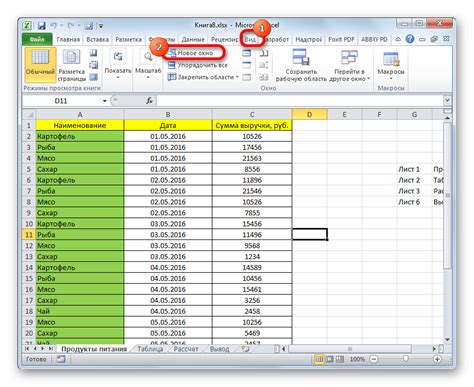Switch to the Таблица sheet tab
Screen dimensions: 474x387
pos(150,349)
